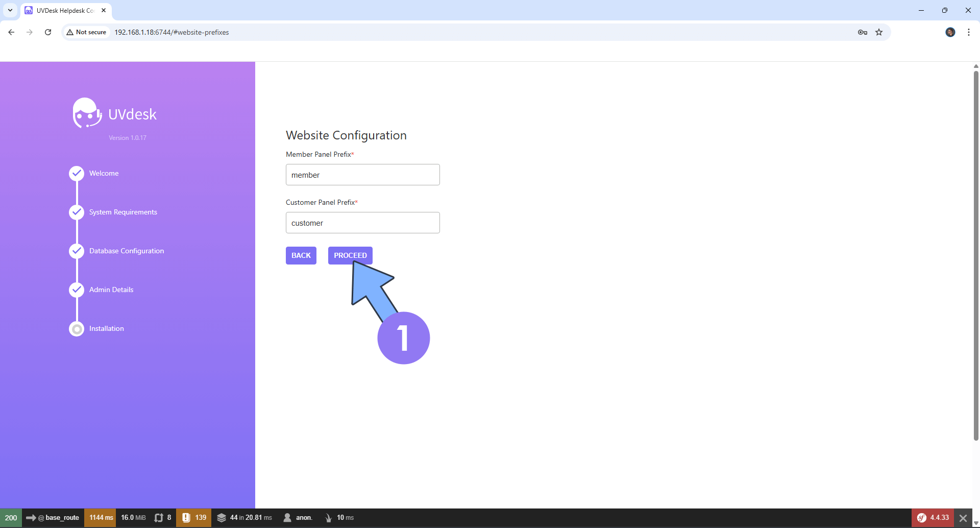Click the 1144 ms timing profiler item
This screenshot has width=980, height=528.
(x=101, y=518)
